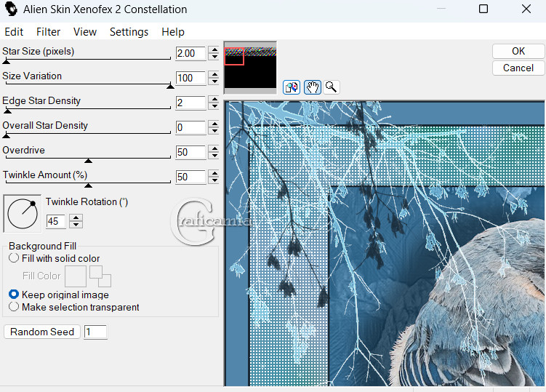546x392 pixels.
Task: Increase Overall Star Density with up arrow
Action: click(214, 124)
